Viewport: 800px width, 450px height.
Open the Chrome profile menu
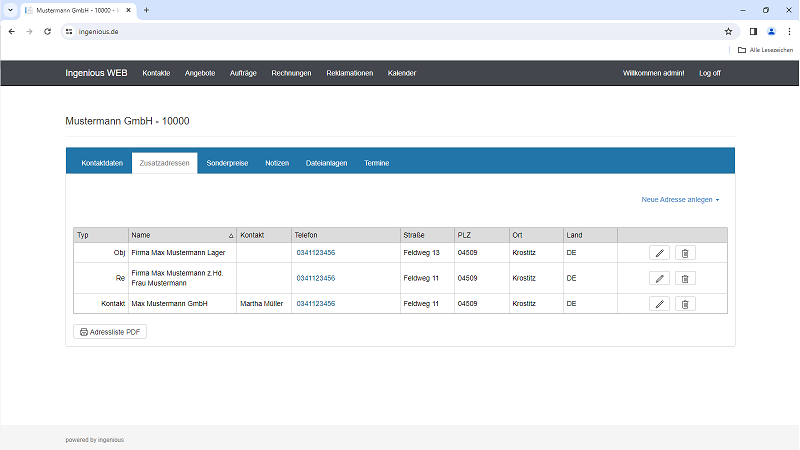[771, 32]
